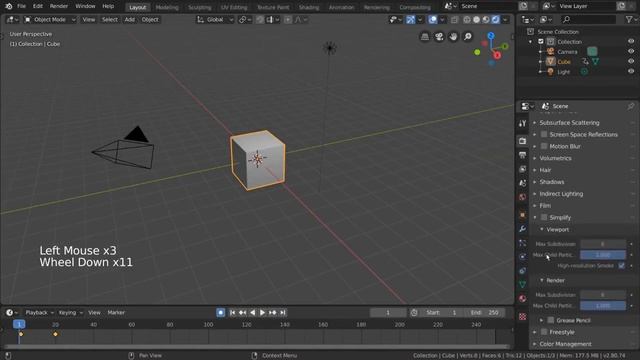Viewport: 640px width, 360px height.
Task: Open the Global transform orientation dropdown
Action: 215,20
